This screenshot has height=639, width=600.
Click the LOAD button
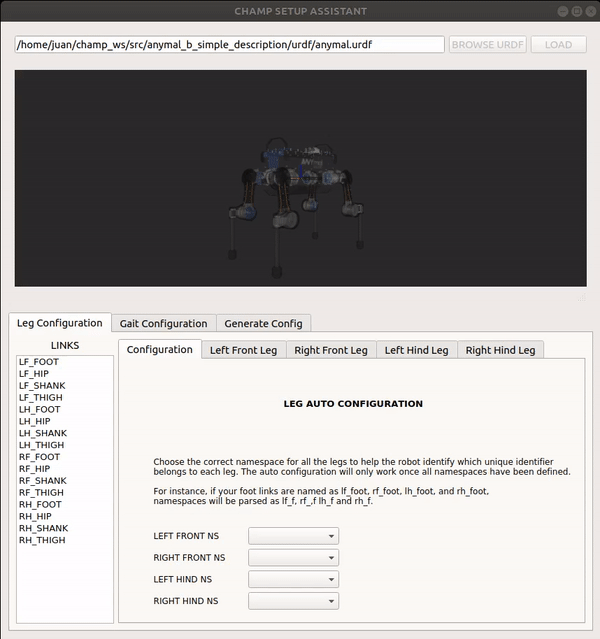tap(558, 44)
